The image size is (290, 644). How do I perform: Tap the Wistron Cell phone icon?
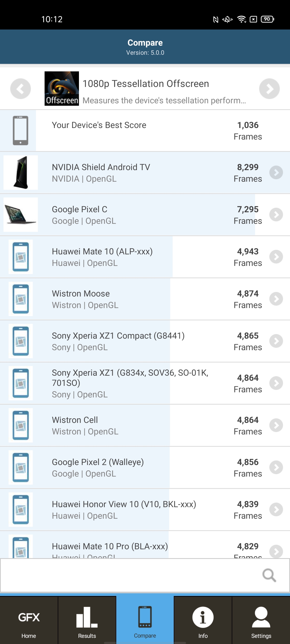[21, 425]
